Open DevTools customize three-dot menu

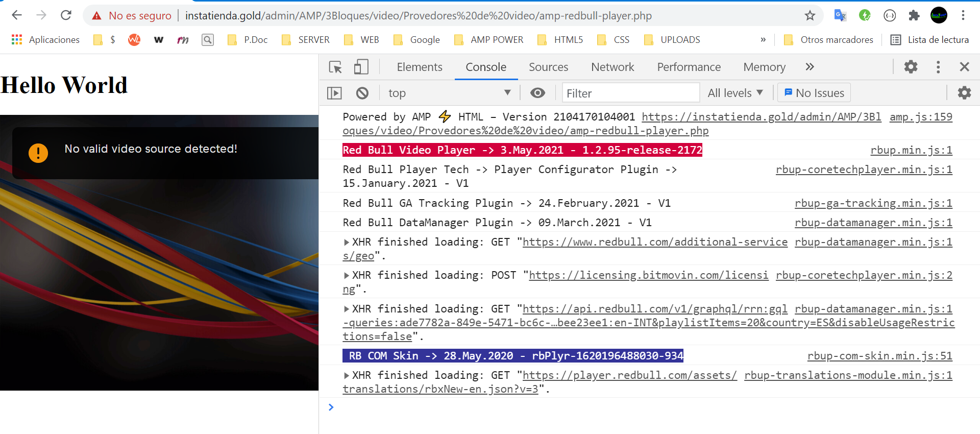coord(938,67)
